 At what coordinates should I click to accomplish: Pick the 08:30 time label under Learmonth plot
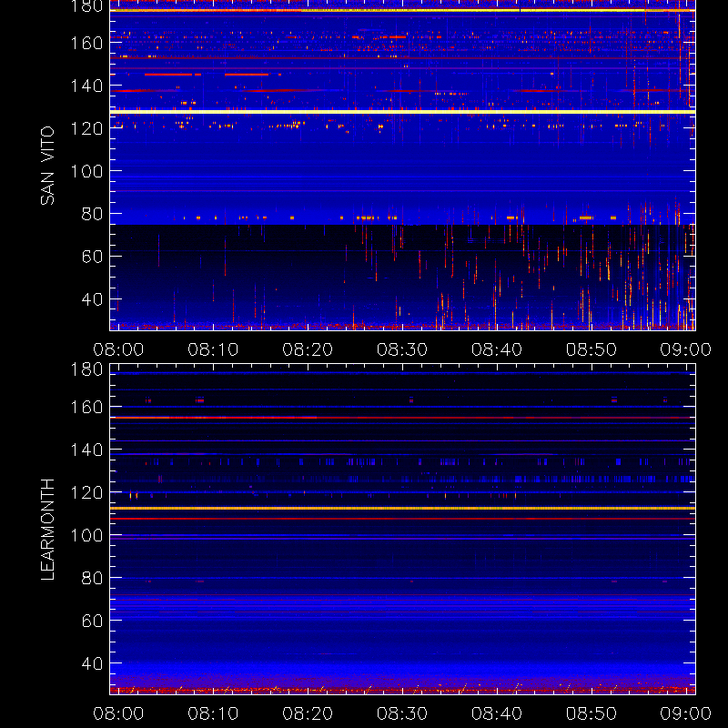coord(402,713)
